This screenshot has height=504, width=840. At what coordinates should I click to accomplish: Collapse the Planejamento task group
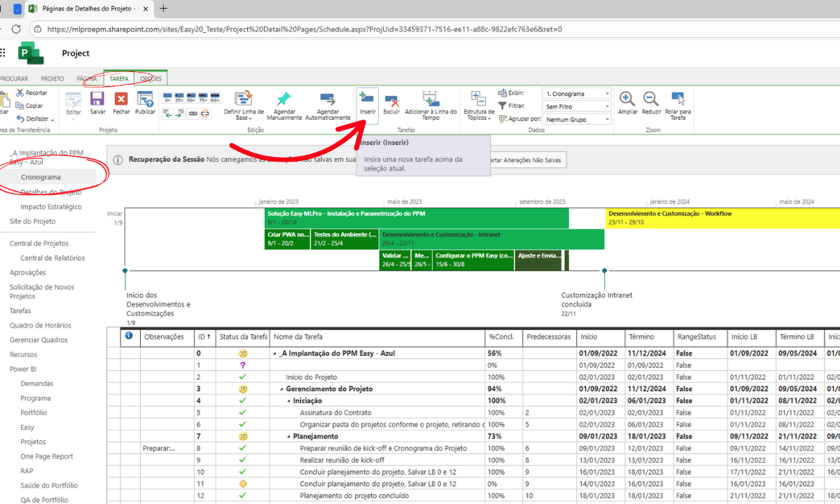pos(288,437)
